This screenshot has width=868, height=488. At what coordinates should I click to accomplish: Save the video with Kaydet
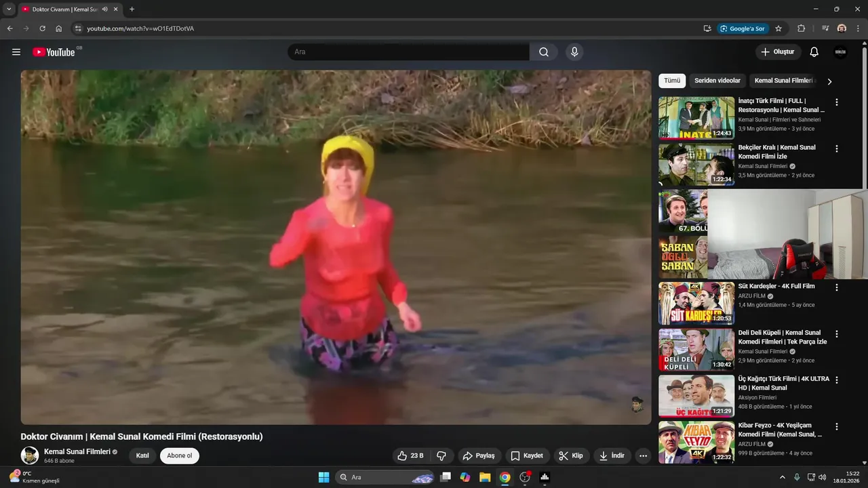pos(527,455)
